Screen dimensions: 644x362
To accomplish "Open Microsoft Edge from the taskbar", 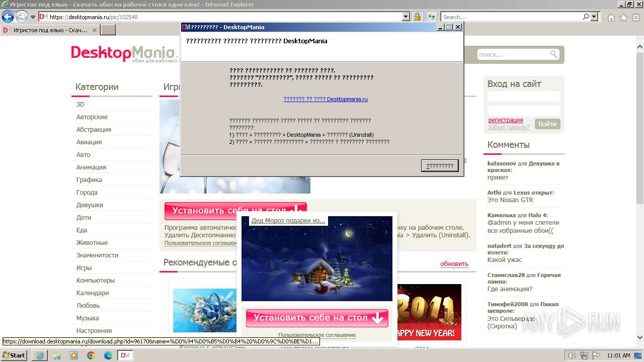I will [108, 355].
